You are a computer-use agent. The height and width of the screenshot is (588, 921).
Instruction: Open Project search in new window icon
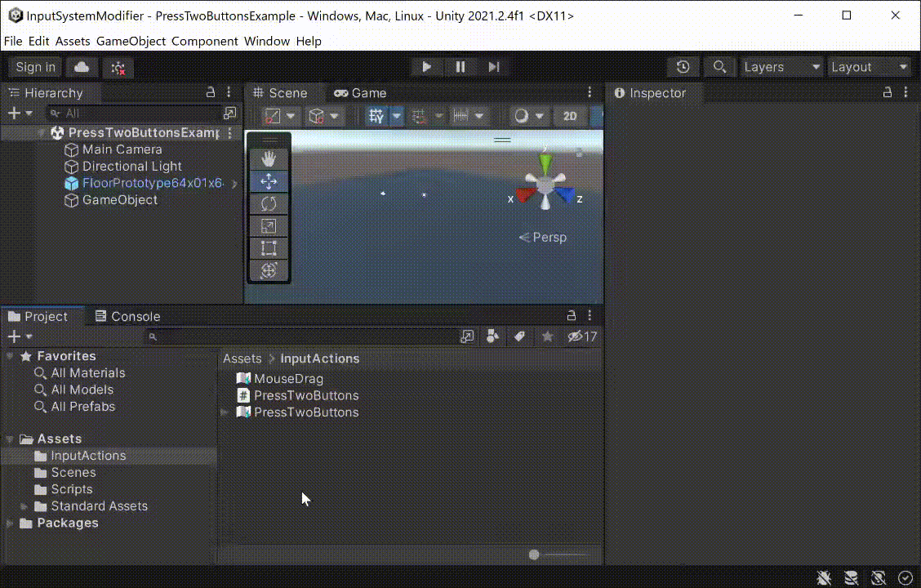tap(467, 336)
